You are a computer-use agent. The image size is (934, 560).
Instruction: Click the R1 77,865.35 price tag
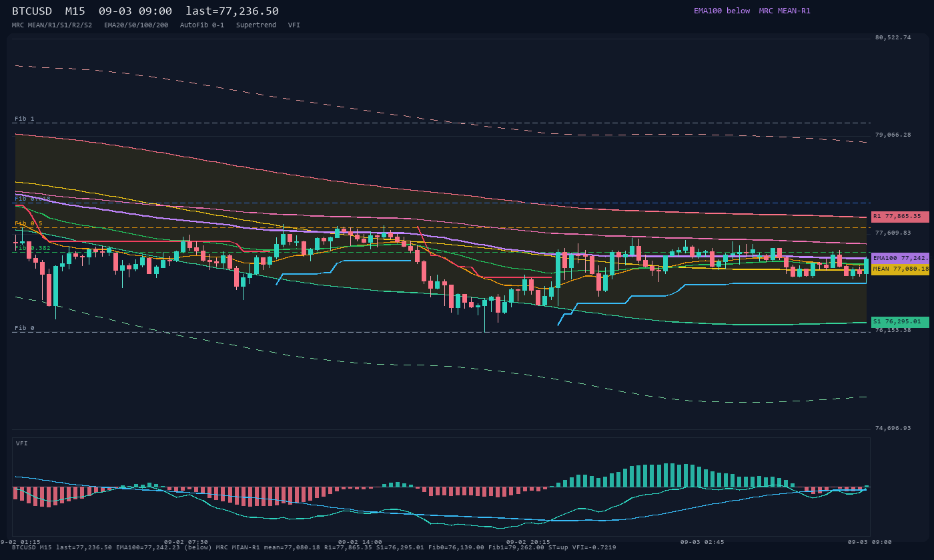[900, 217]
